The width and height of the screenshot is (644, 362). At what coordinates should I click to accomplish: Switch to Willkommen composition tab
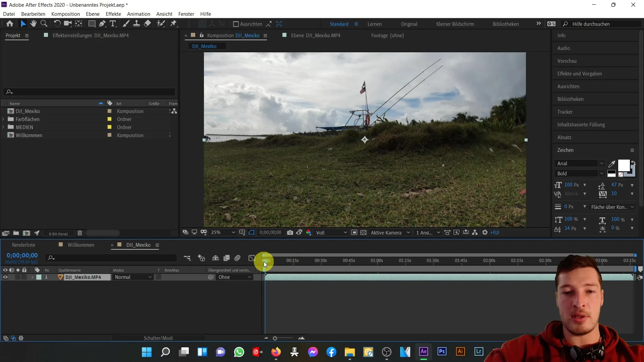[81, 245]
